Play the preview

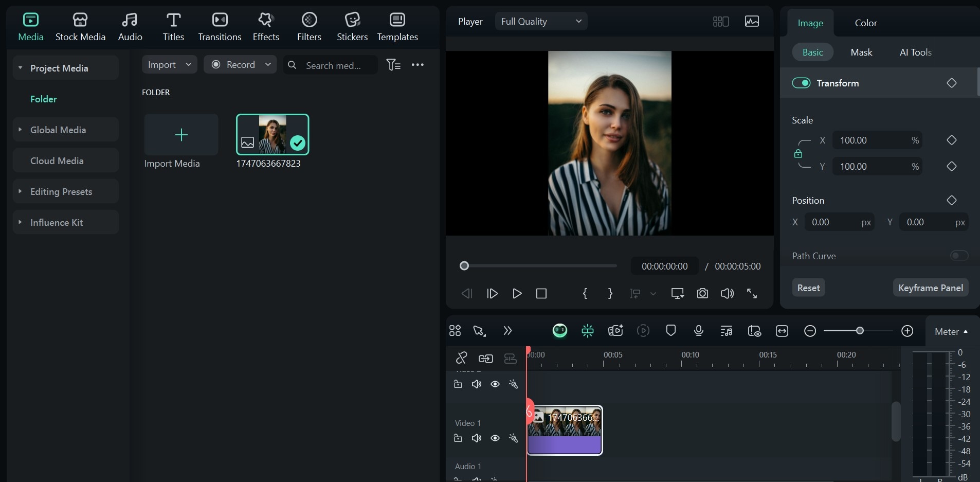tap(517, 294)
